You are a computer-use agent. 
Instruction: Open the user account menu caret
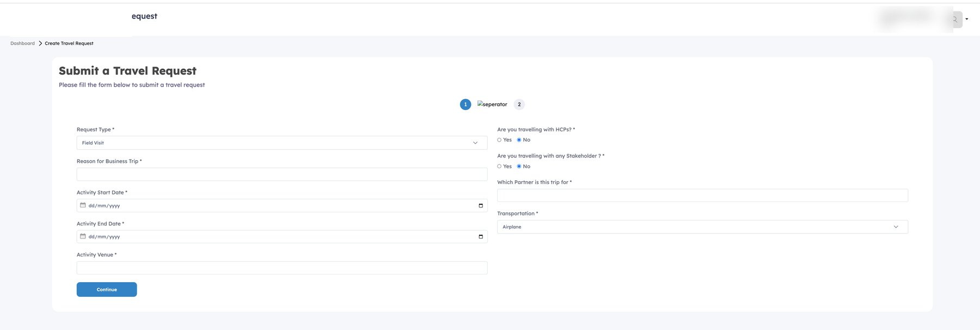tap(967, 19)
